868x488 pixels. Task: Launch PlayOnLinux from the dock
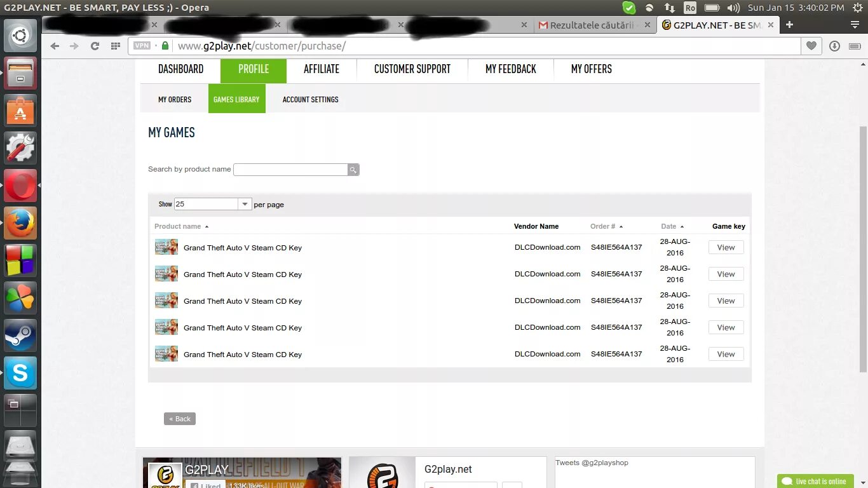[x=20, y=298]
